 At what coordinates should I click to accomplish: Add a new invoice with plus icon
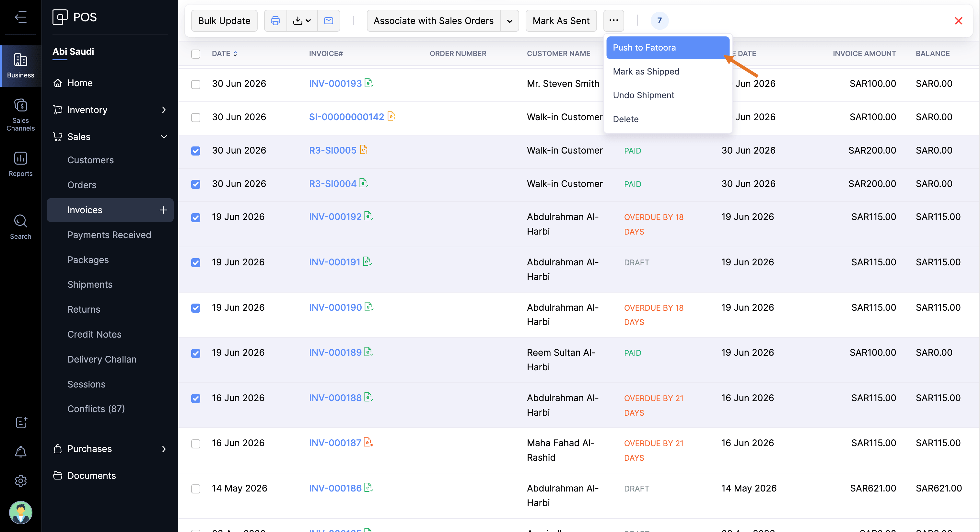[163, 210]
